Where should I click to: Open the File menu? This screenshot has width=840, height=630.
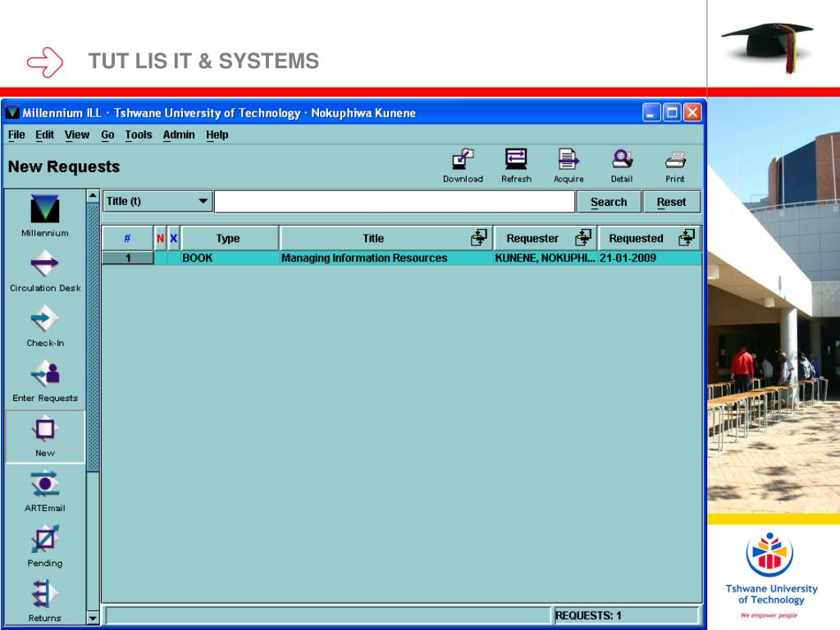[16, 135]
